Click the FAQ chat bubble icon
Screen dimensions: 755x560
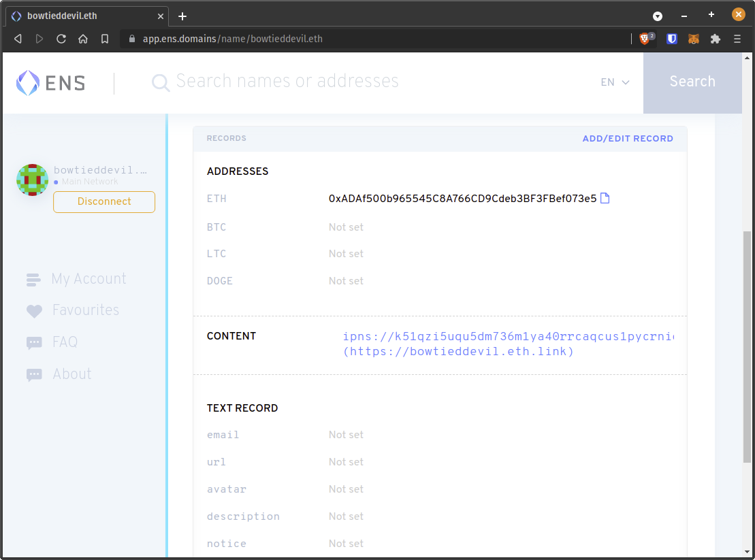[34, 343]
